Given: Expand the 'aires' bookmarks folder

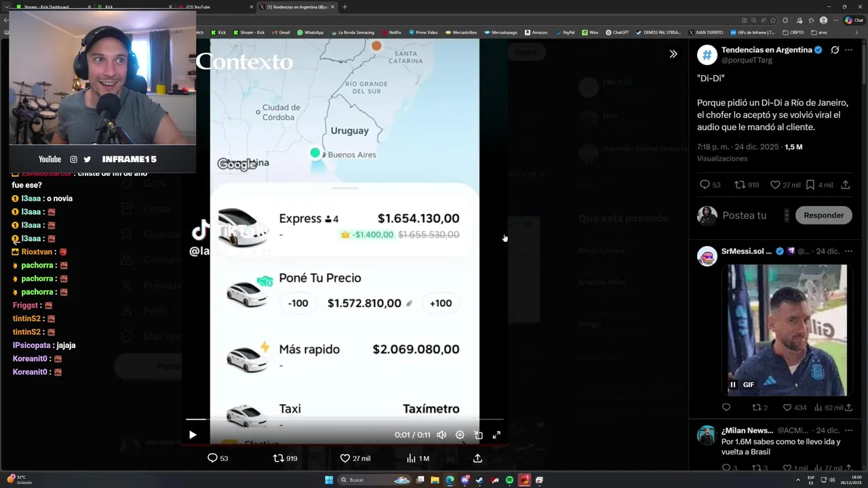Looking at the screenshot, I should [x=819, y=32].
